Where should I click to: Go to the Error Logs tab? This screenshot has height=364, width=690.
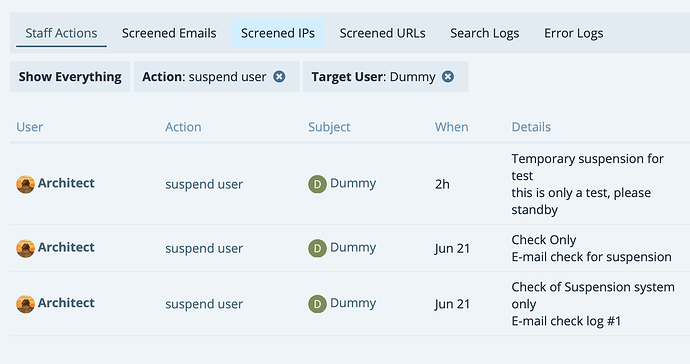click(573, 33)
